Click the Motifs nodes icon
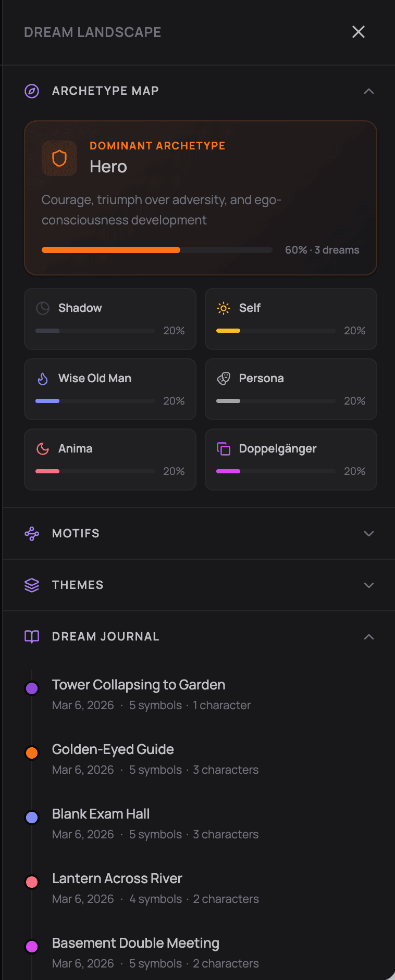 tap(32, 534)
